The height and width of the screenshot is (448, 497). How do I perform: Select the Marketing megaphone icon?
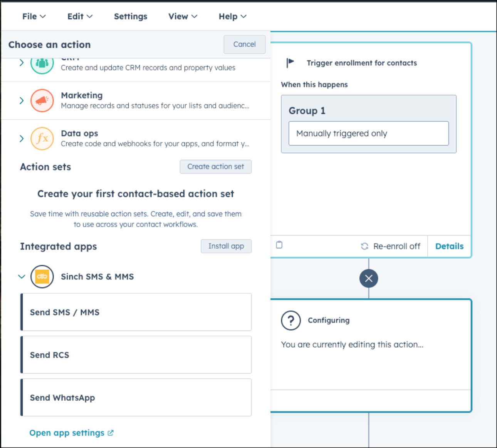click(x=42, y=100)
